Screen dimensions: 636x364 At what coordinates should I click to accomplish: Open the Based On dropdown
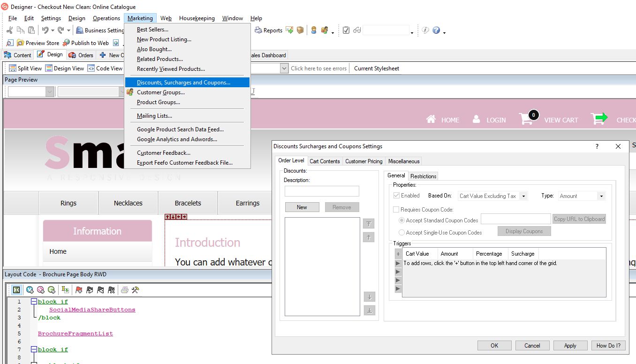(523, 196)
